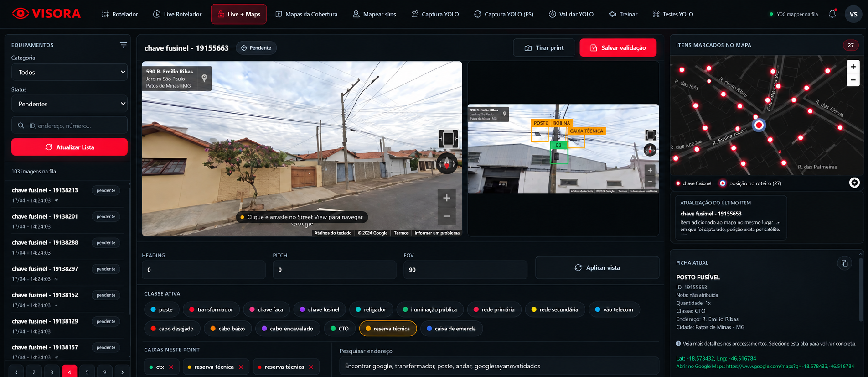Open the Captura YOLO tab
The width and height of the screenshot is (868, 377).
435,14
